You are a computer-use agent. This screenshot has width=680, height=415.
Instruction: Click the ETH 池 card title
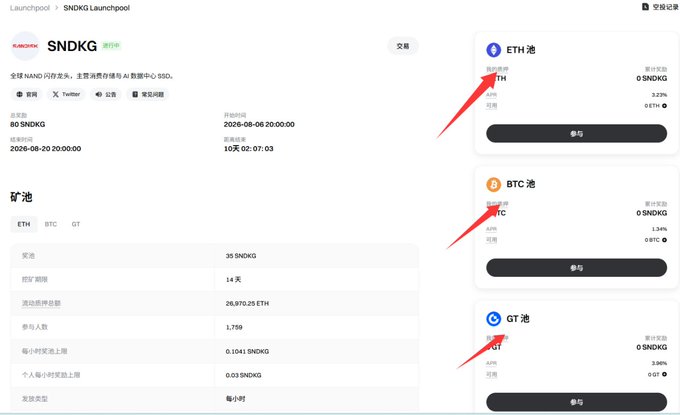point(520,50)
